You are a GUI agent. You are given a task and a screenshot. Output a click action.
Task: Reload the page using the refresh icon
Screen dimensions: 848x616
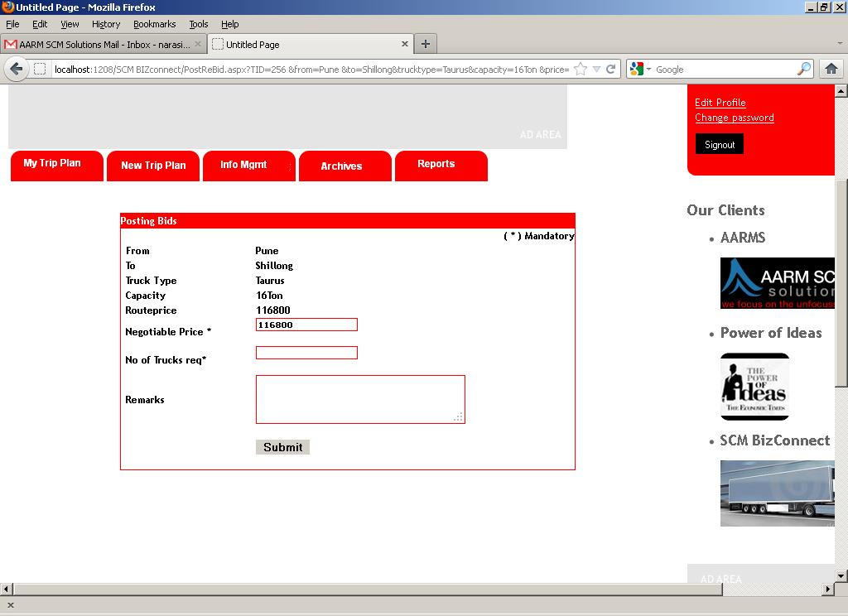[610, 70]
